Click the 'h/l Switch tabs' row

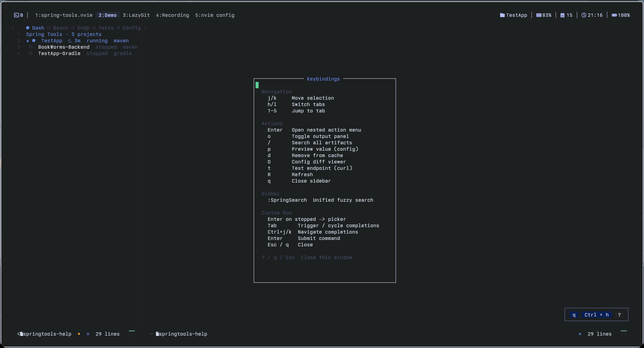click(x=296, y=104)
